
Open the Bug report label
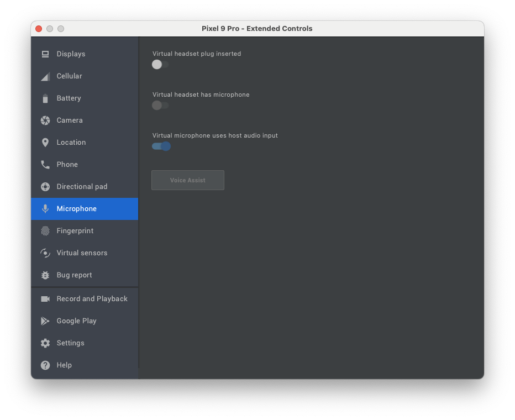(x=74, y=275)
